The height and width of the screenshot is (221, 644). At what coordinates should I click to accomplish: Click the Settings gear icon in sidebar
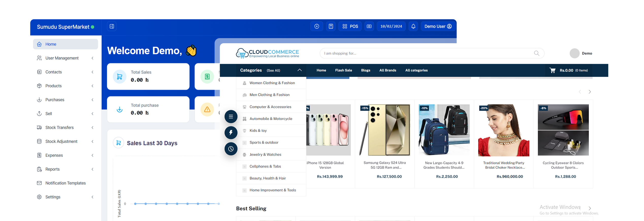point(39,197)
